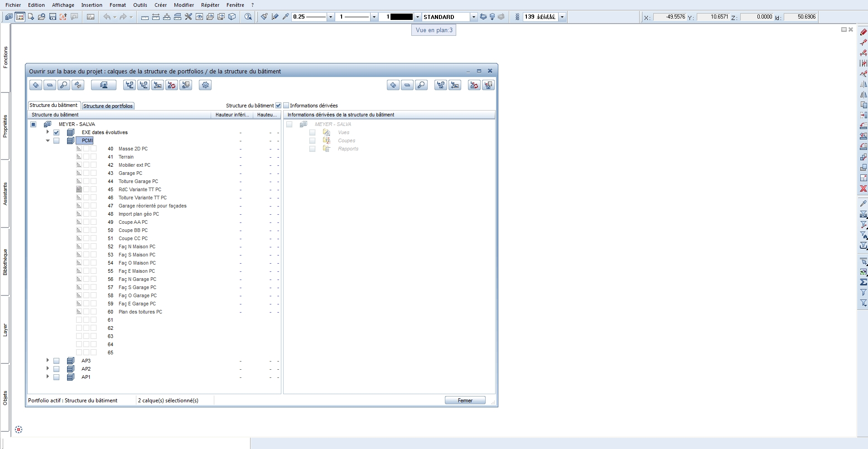Open the Modifier menu

(184, 5)
